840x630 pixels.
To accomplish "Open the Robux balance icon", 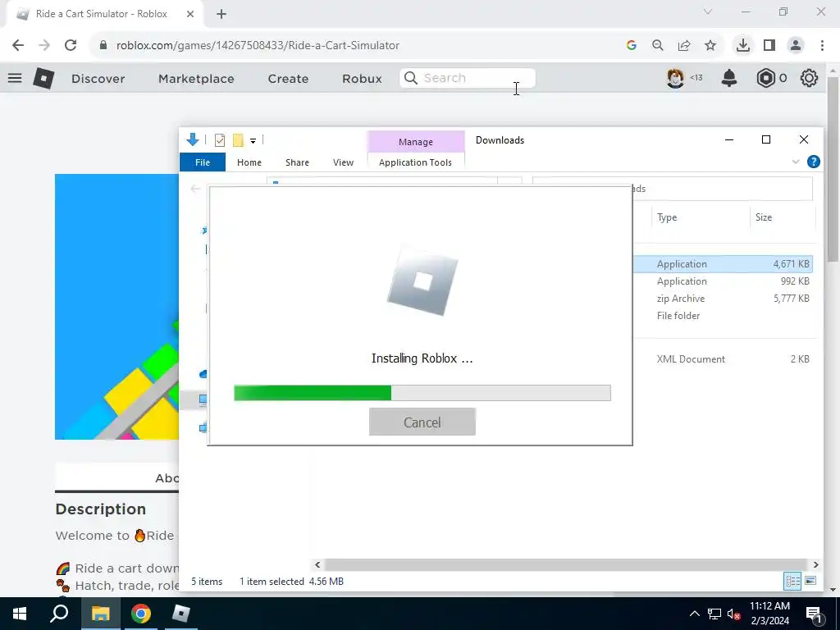I will (x=766, y=78).
